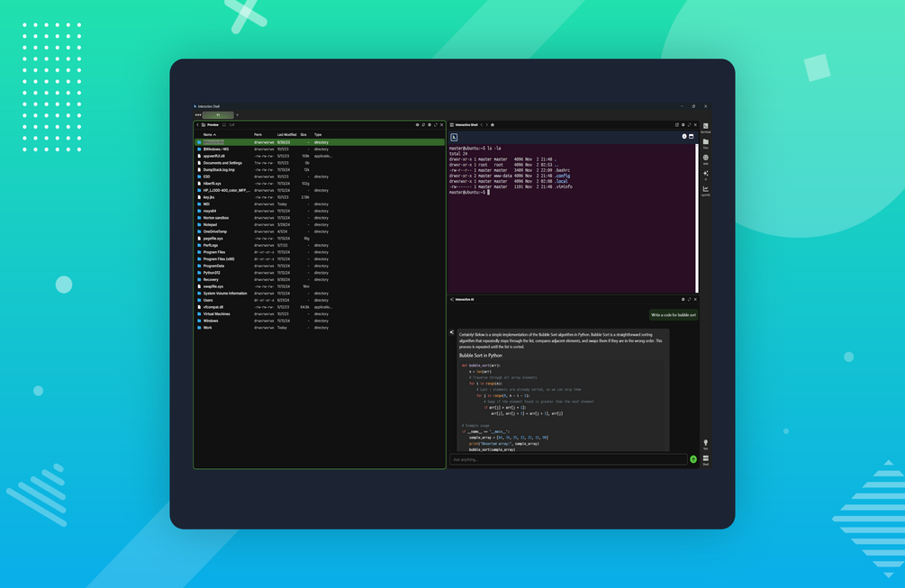
Task: Select the Python312 folder
Action: coord(319,273)
